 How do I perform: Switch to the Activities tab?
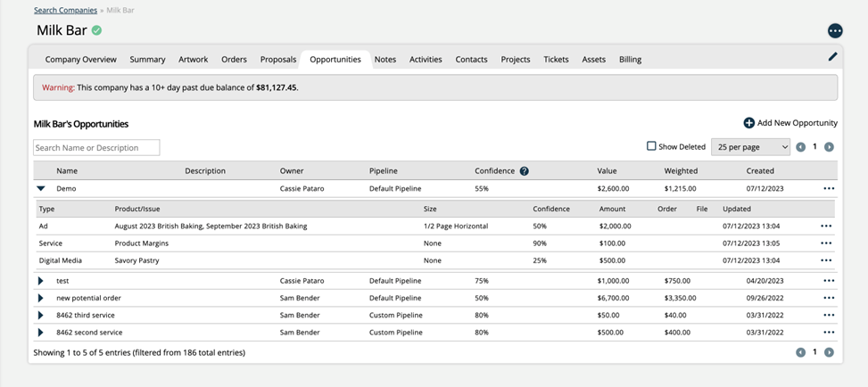click(426, 59)
